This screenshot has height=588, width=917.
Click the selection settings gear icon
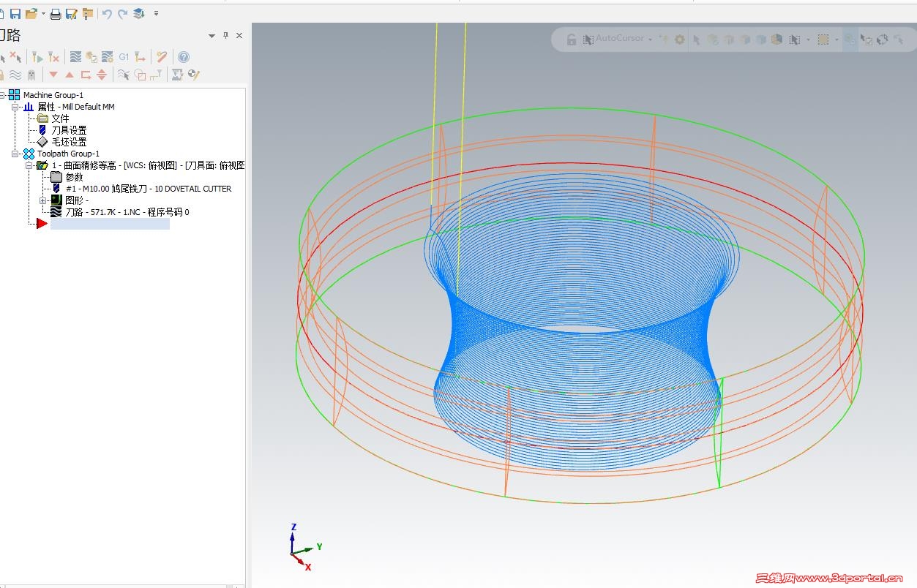pos(680,39)
